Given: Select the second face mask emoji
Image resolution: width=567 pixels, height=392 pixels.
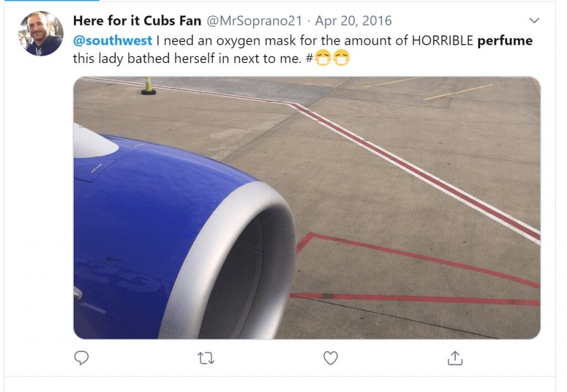Looking at the screenshot, I should (341, 58).
